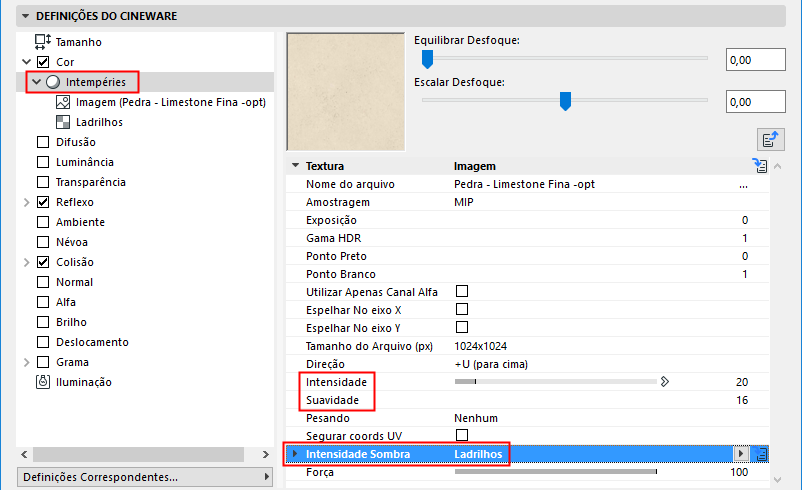Check Utilizar Apenas Canal Alfa

pyautogui.click(x=462, y=291)
